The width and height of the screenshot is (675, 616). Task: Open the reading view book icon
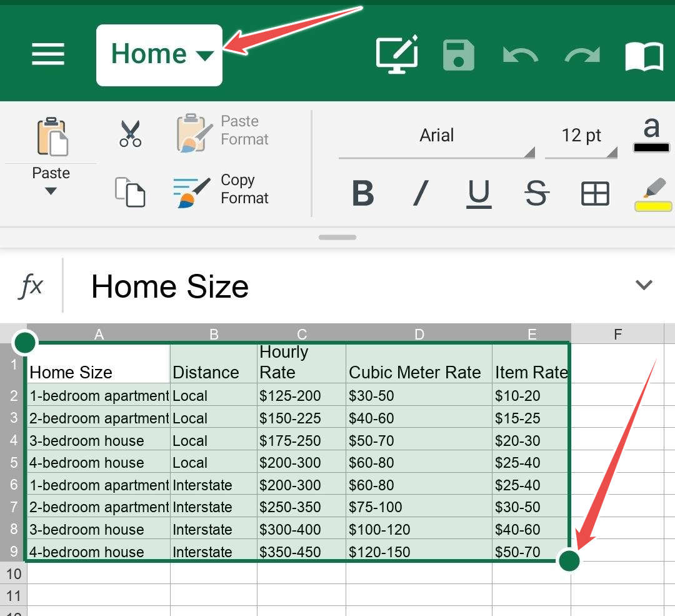coord(644,56)
